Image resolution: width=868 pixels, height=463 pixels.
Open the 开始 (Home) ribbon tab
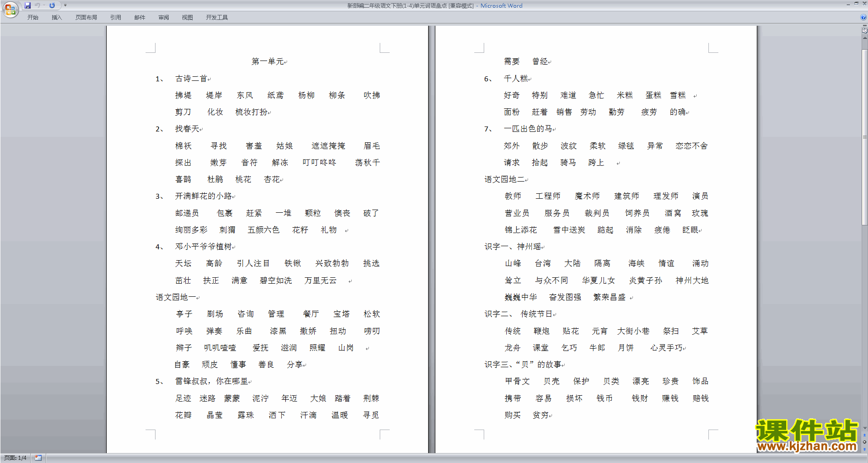pos(33,18)
